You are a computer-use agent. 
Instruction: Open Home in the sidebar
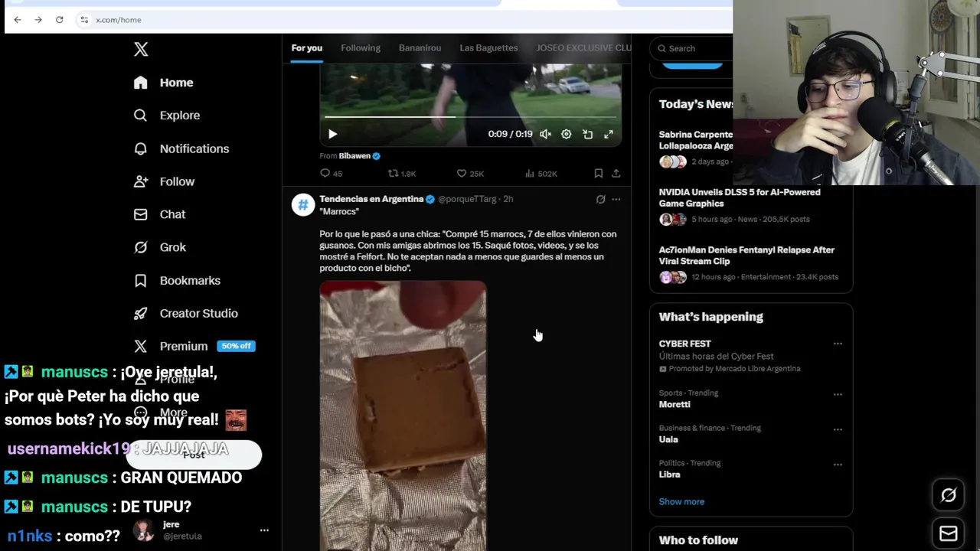pos(163,83)
